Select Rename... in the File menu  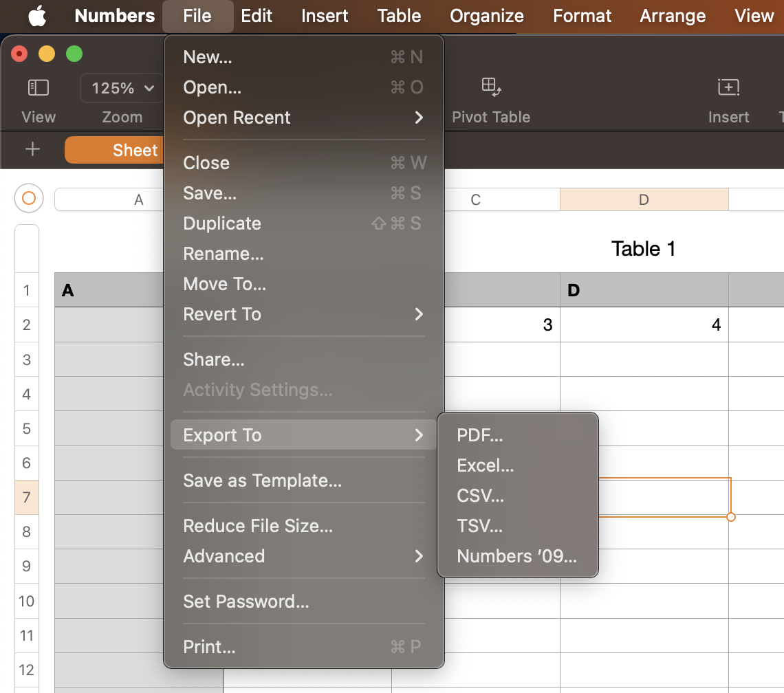[x=304, y=254]
